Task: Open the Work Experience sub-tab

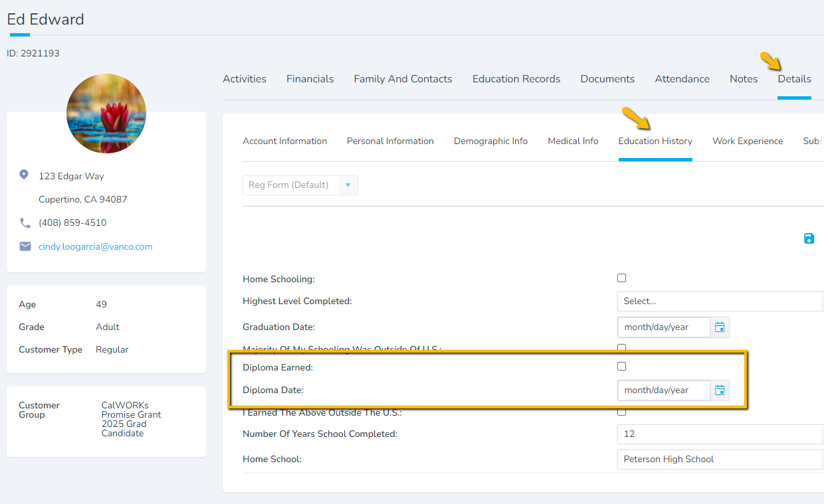Action: 748,141
